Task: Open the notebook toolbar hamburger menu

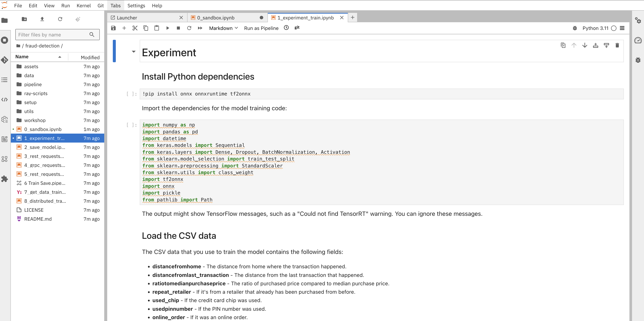Action: [622, 28]
